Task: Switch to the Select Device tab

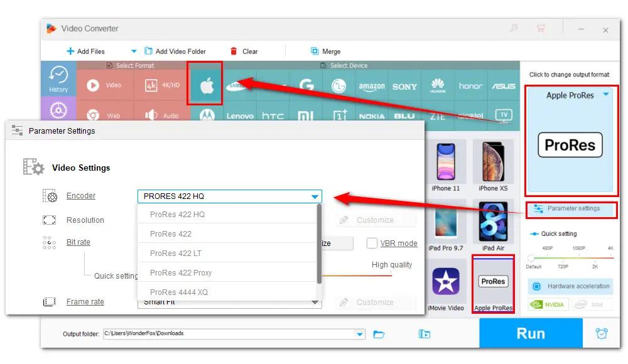Action: [x=344, y=65]
